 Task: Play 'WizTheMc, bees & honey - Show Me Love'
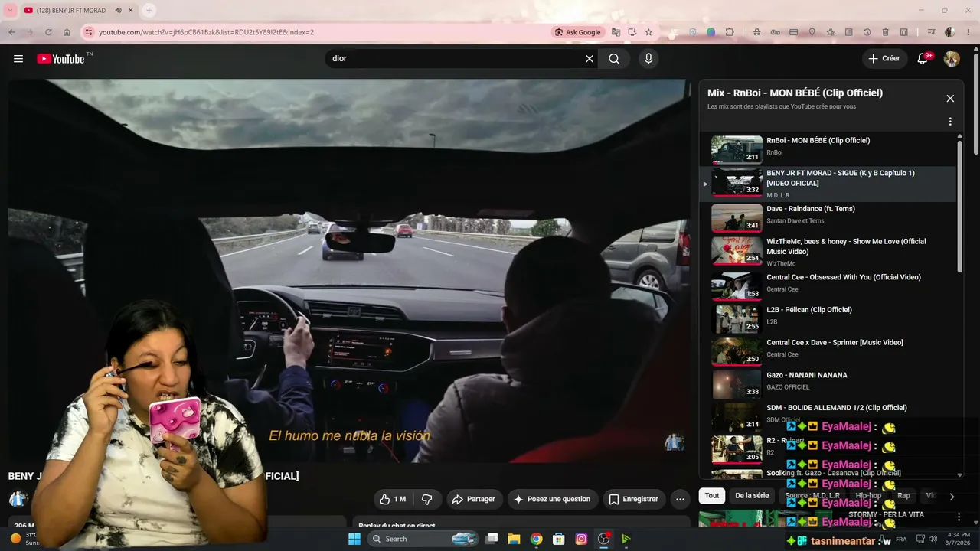point(737,251)
